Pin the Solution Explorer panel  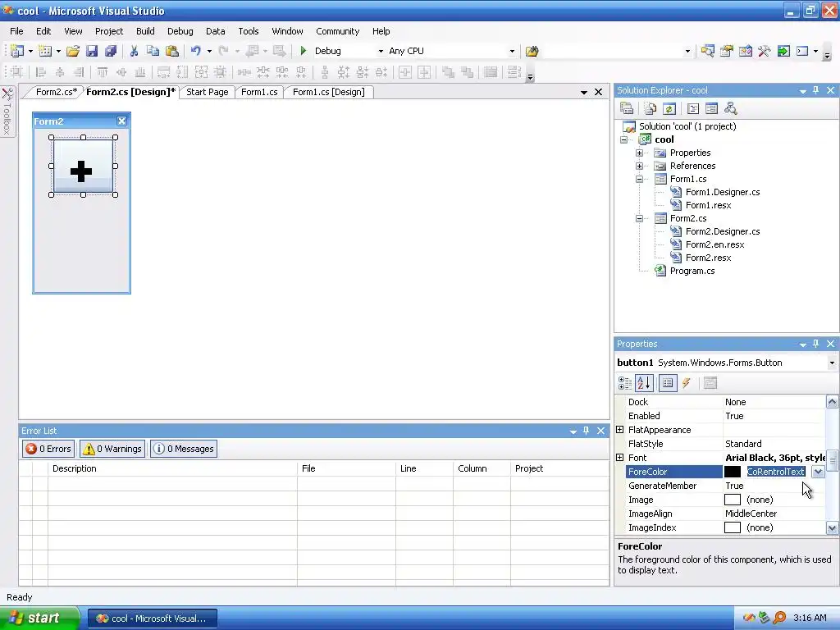tap(816, 90)
